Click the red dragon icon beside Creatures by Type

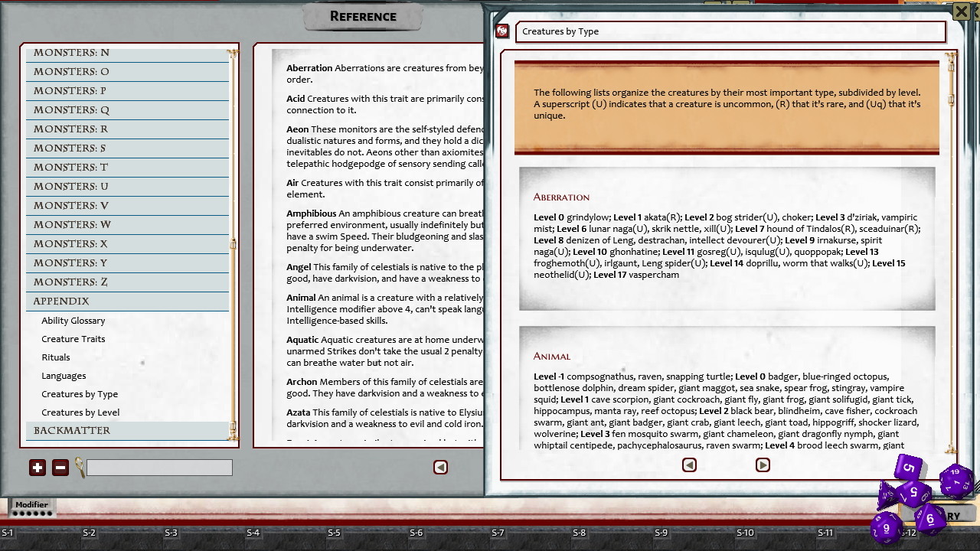pos(502,31)
